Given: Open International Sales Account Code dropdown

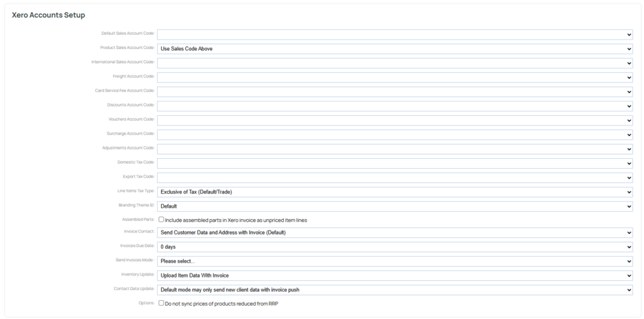Looking at the screenshot, I should click(x=394, y=63).
